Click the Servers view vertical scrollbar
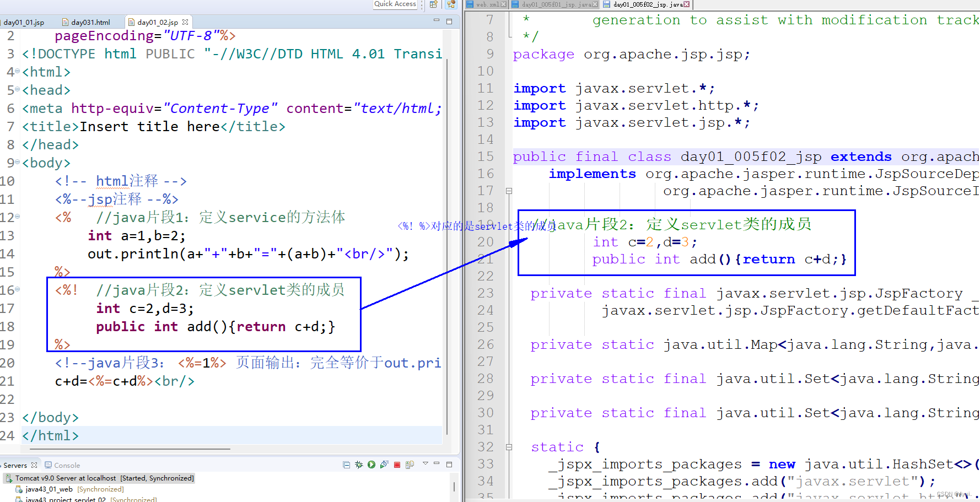The image size is (980, 502). [x=454, y=487]
